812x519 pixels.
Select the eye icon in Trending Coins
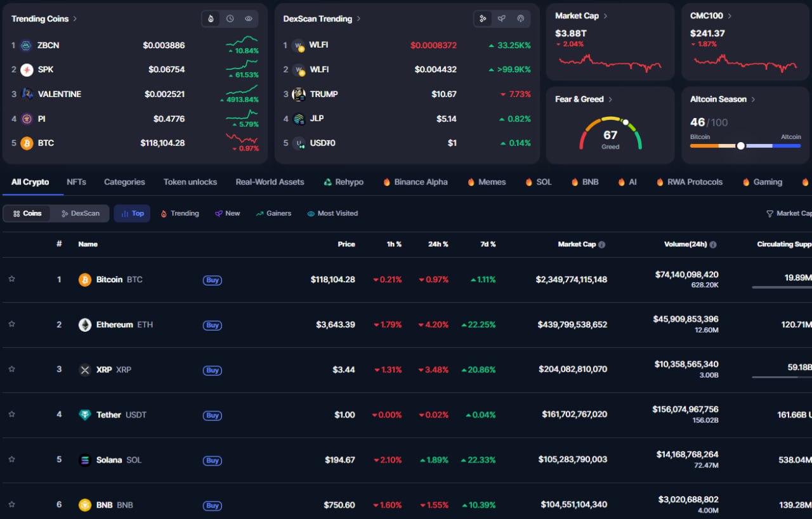pos(249,19)
